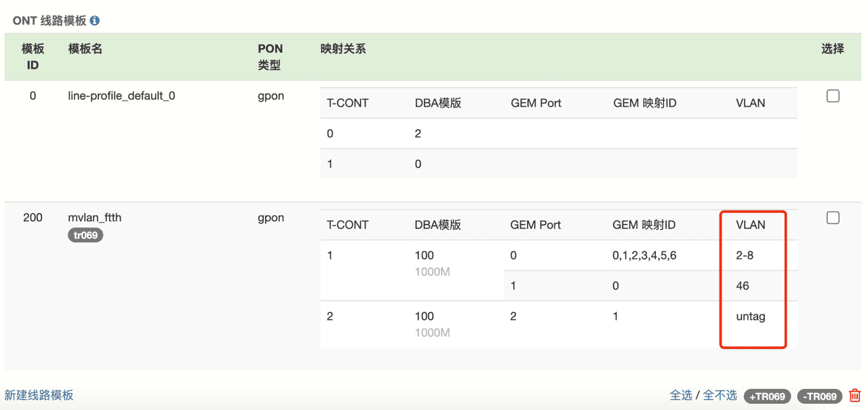Tick the checkbox for template mvlan_ftth

click(833, 218)
